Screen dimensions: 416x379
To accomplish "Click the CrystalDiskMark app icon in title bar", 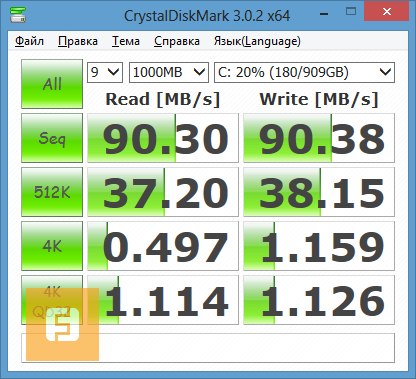I will click(18, 14).
